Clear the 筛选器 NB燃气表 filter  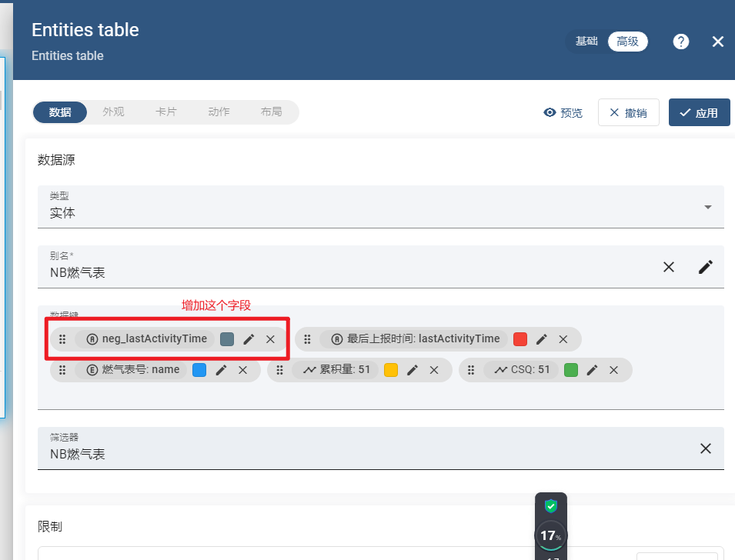(706, 448)
